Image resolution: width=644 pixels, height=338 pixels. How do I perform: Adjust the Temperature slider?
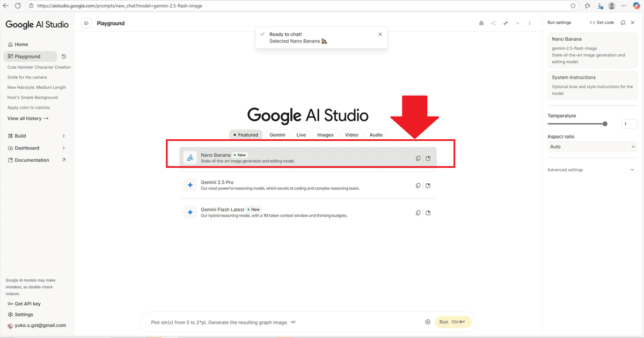click(605, 124)
